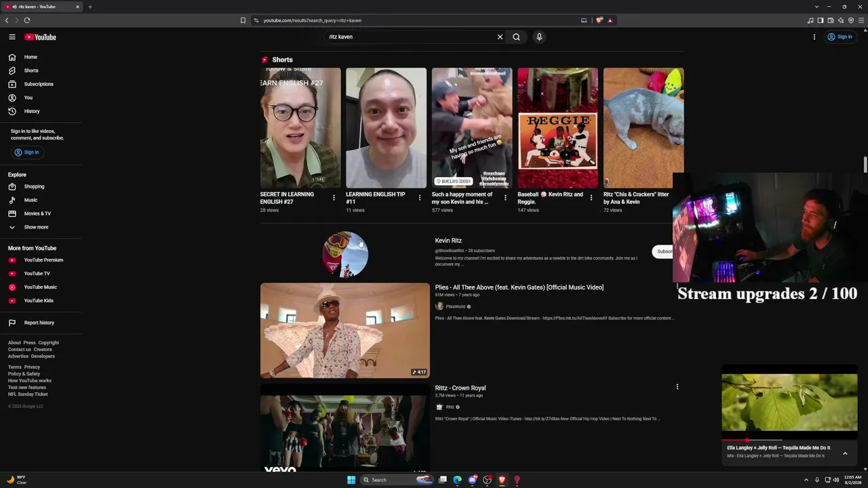Open a new browser tab
The height and width of the screenshot is (488, 868).
pos(90,7)
